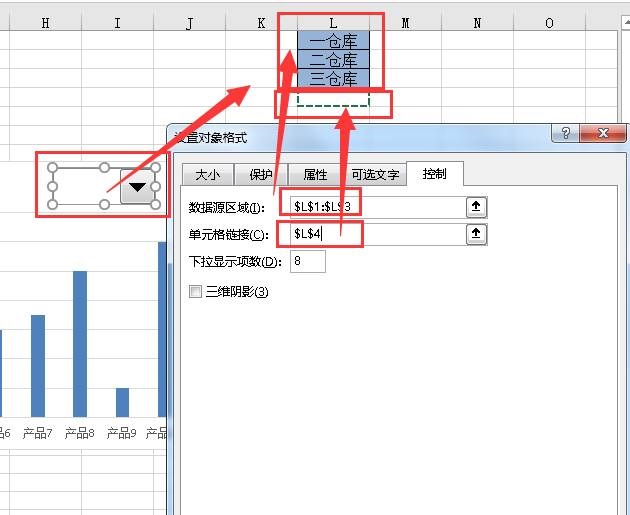Switch to the 可选文字 tab

[375, 175]
